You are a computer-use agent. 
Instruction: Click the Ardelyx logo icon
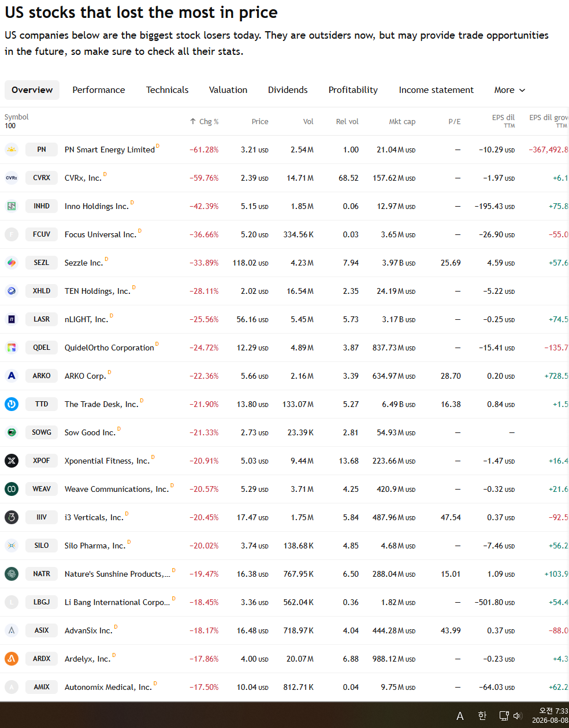coord(12,659)
